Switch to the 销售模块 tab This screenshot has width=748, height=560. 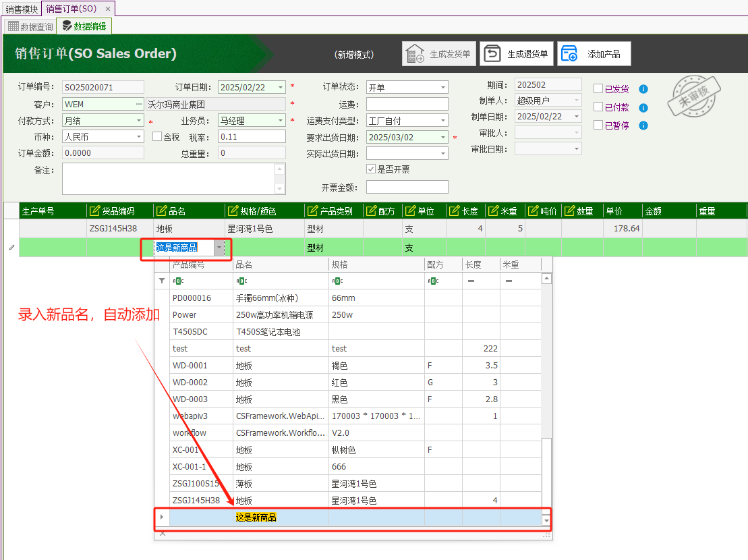coord(22,9)
